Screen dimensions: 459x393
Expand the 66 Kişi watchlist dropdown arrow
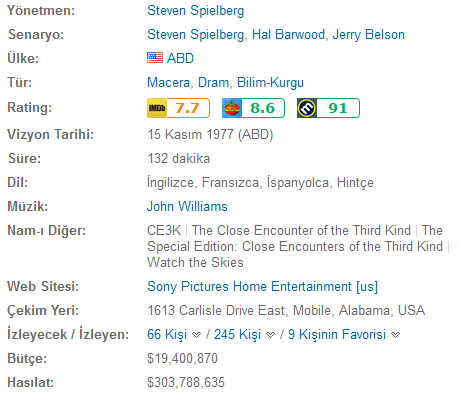197,335
